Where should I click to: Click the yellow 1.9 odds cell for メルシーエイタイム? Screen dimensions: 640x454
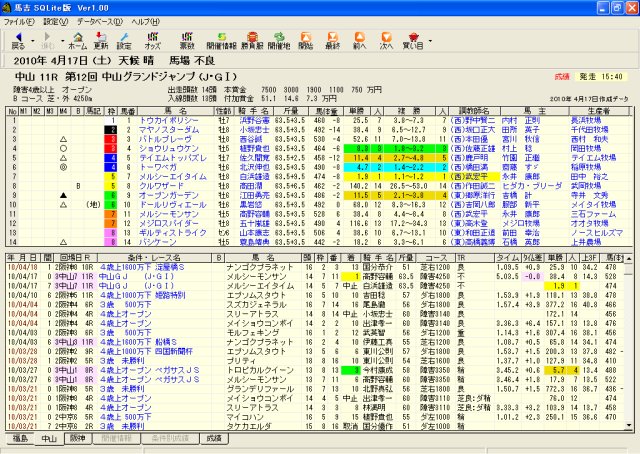357,177
